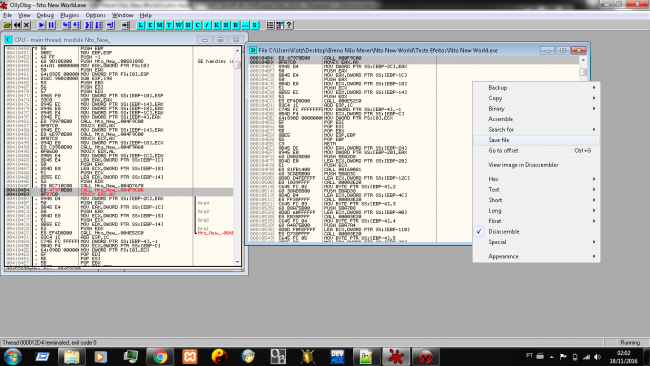Viewport: 650px width, 366px height.
Task: Click the Run program play icon
Action: tap(41, 25)
